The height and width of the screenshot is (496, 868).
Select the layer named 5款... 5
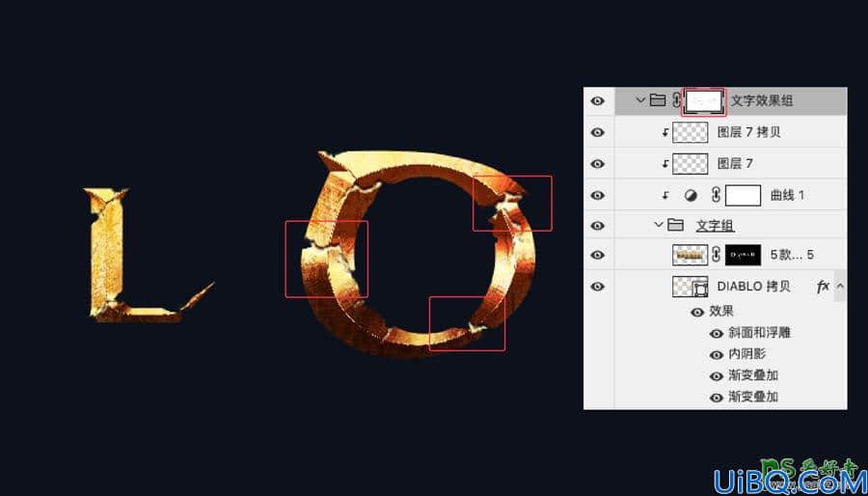click(792, 255)
